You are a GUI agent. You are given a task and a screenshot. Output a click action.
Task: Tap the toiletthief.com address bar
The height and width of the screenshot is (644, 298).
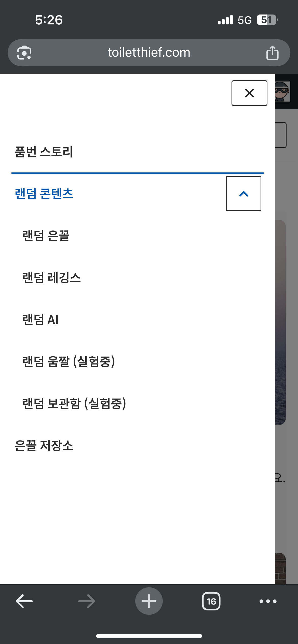(149, 53)
